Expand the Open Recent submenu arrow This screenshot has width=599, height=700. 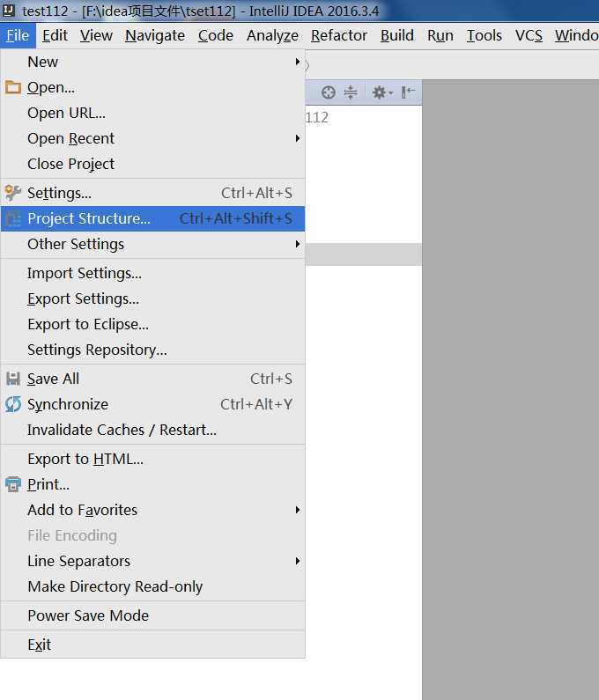(298, 138)
